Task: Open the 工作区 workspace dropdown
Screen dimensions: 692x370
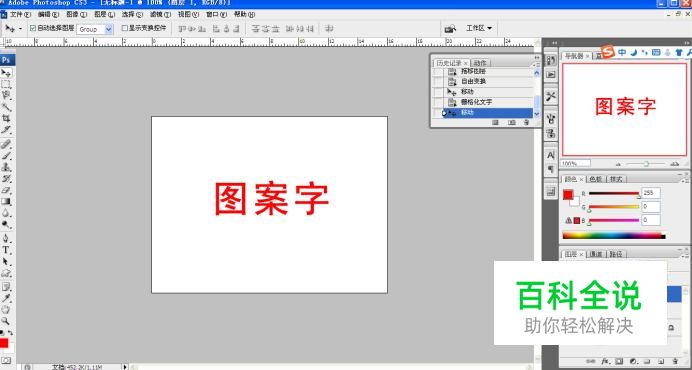Action: pos(479,28)
